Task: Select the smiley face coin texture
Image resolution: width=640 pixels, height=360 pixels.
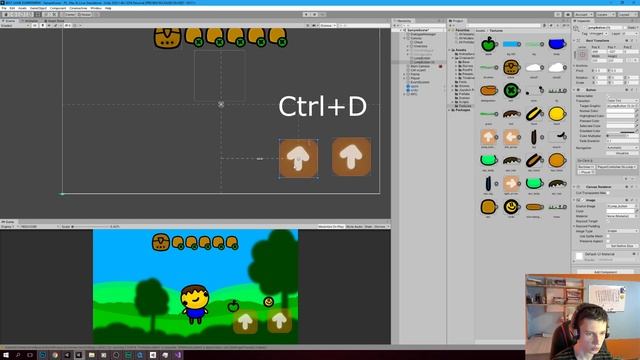Action: tap(511, 207)
